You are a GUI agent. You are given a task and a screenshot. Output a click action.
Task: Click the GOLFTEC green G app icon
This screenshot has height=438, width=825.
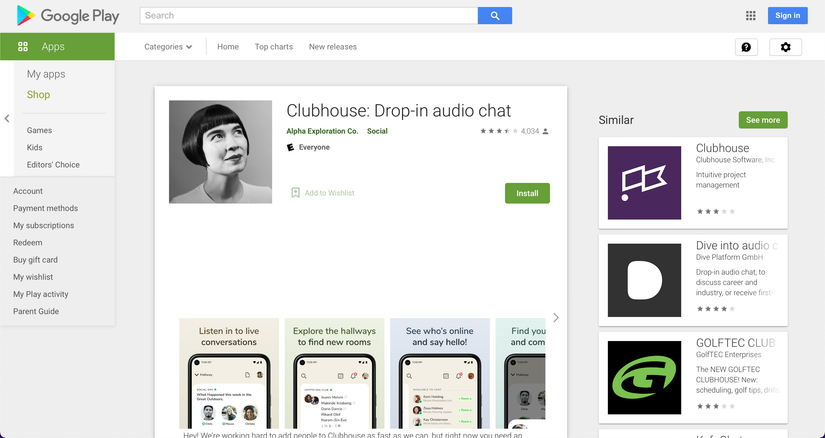644,377
